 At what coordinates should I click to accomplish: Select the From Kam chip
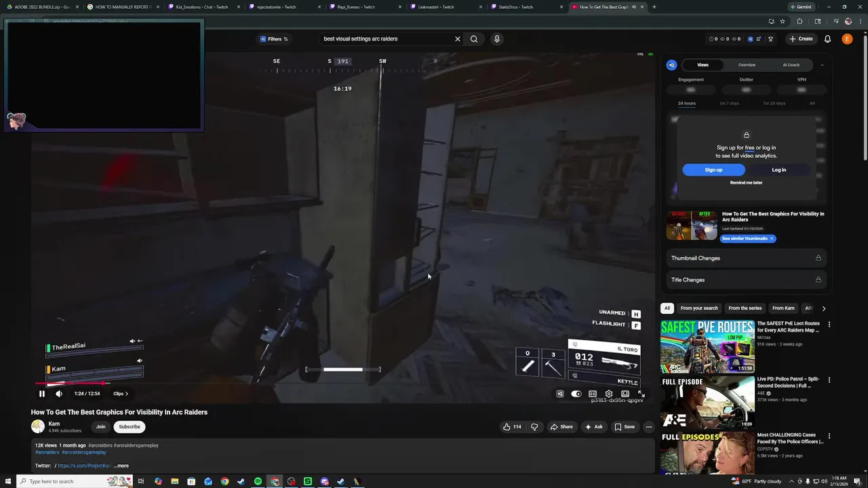[783, 308]
